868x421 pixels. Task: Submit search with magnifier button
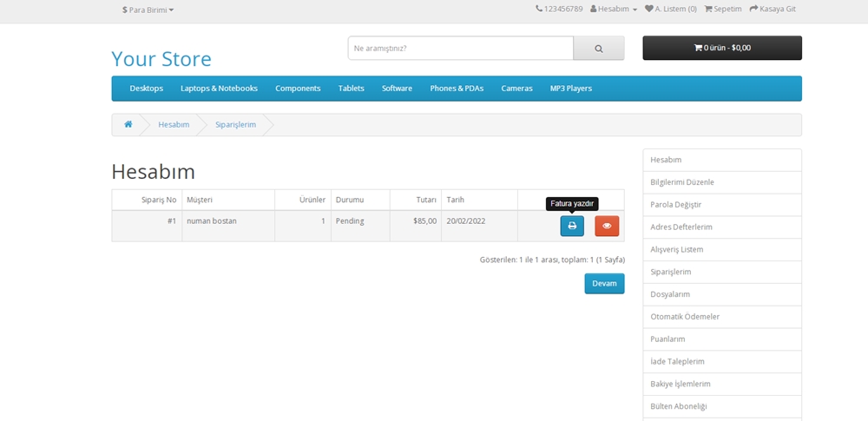tap(598, 49)
